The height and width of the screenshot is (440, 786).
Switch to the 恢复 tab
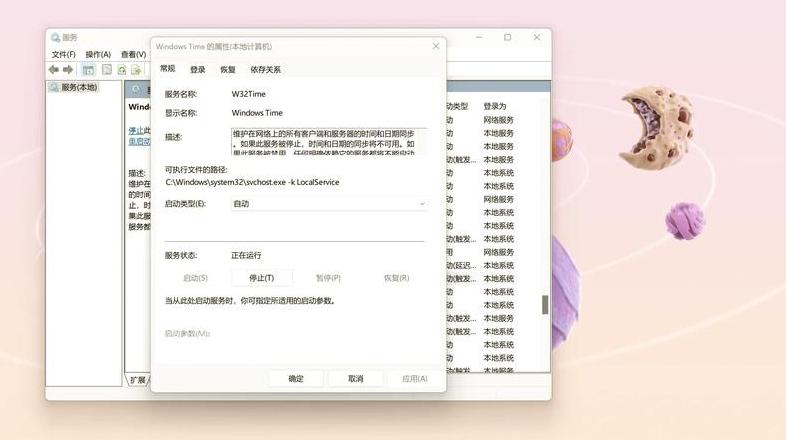228,70
